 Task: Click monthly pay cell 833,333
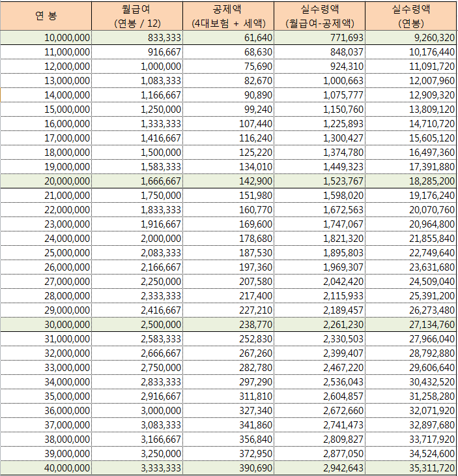(x=137, y=38)
